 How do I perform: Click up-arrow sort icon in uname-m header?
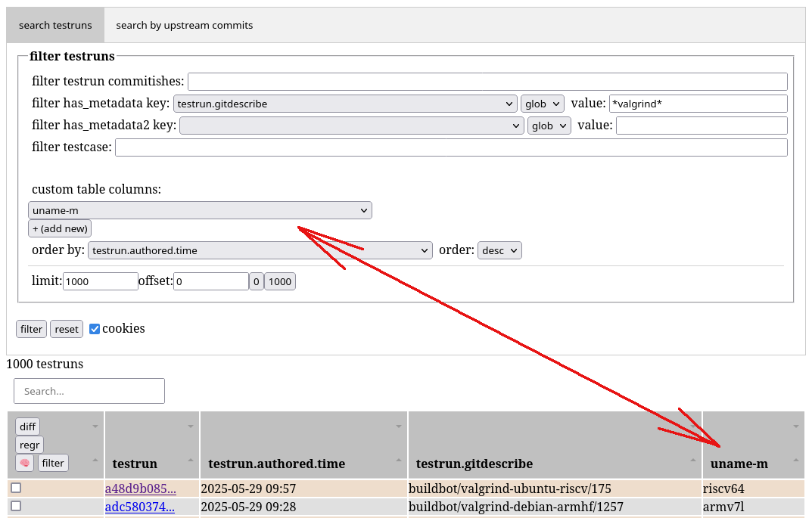point(795,460)
